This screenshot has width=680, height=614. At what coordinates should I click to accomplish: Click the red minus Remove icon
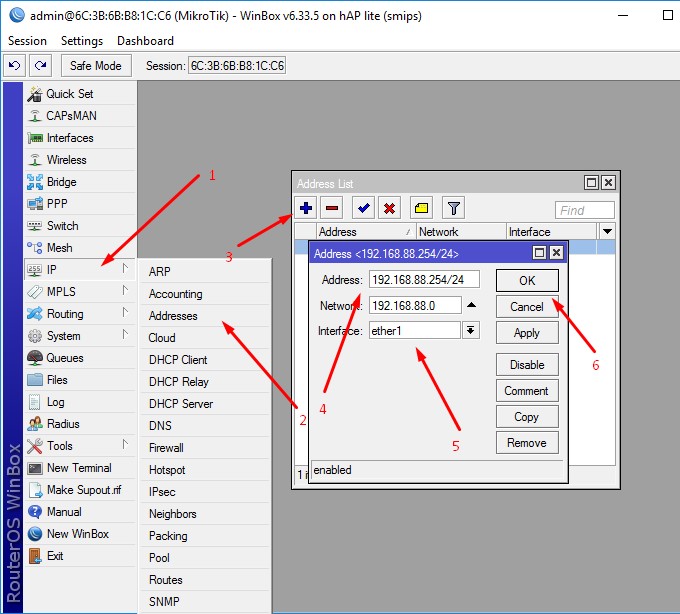tap(332, 209)
